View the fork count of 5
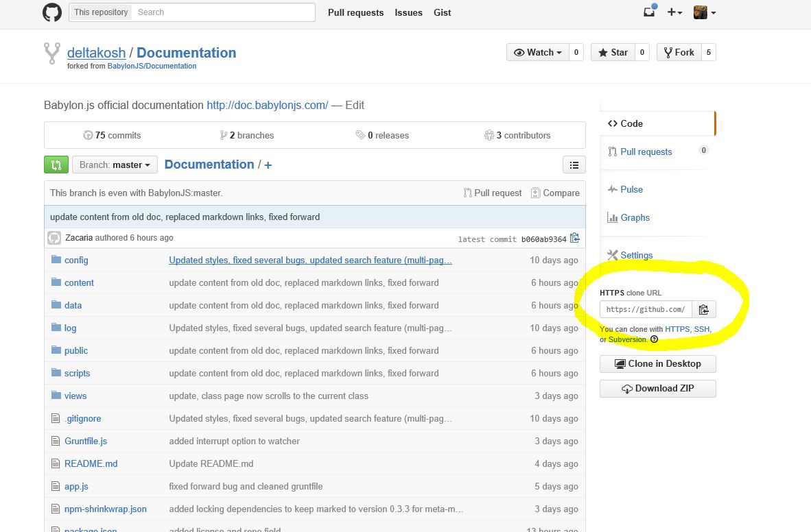 709,52
